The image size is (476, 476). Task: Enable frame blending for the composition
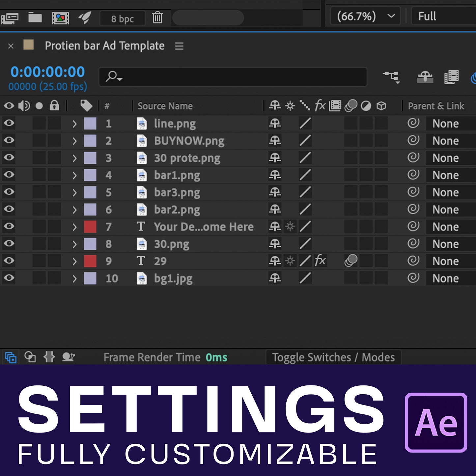pyautogui.click(x=451, y=77)
